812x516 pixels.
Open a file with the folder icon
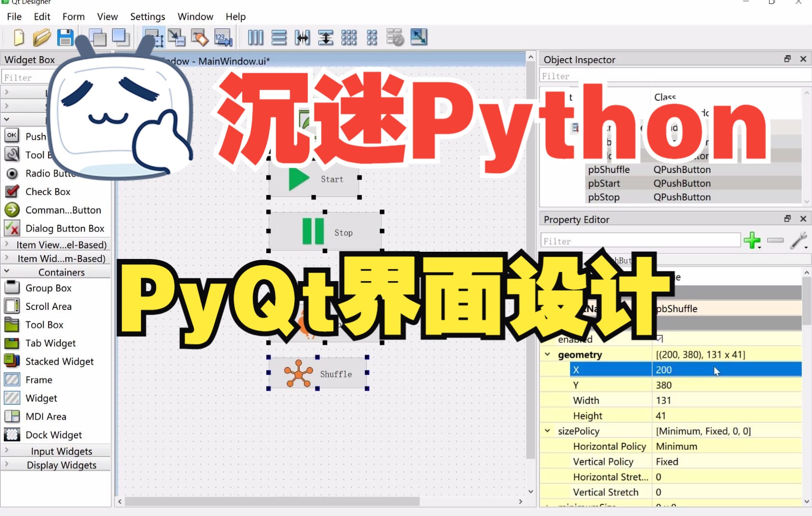[42, 37]
